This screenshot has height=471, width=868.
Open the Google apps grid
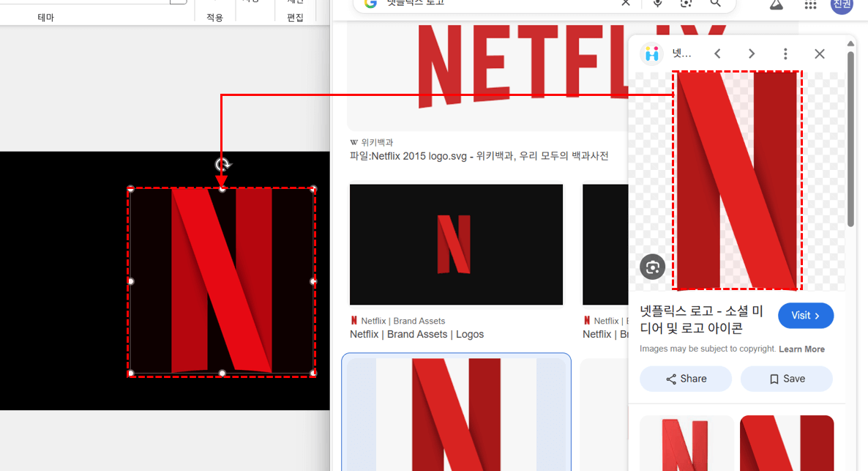pyautogui.click(x=810, y=4)
